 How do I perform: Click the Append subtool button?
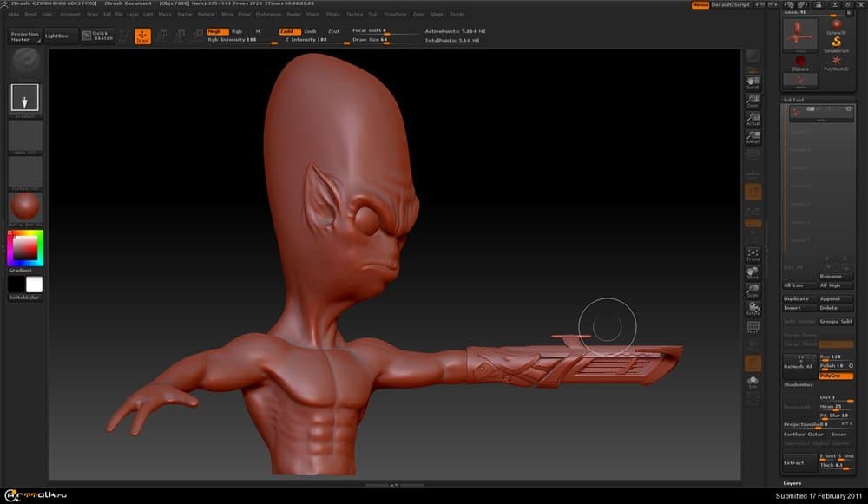(x=835, y=298)
